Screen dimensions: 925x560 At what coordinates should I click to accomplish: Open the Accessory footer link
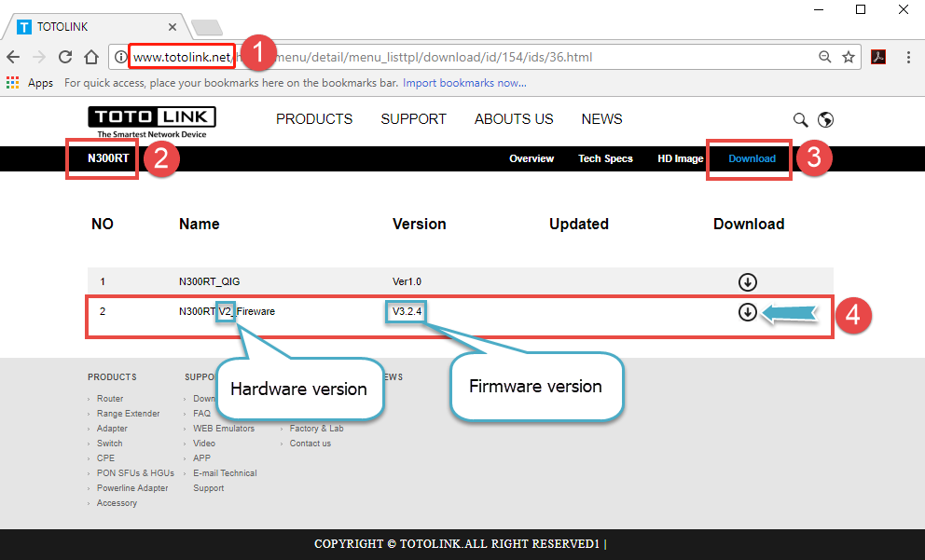pos(117,503)
